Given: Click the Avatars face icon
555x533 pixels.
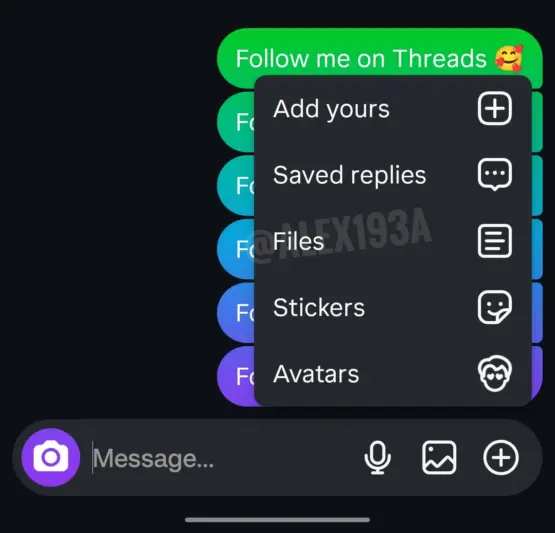Looking at the screenshot, I should (494, 374).
